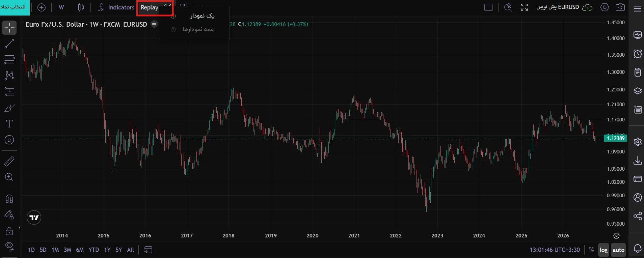Open timezone menu showing UTC+3:30
Viewport: 644px width, 258px height.
click(x=555, y=250)
